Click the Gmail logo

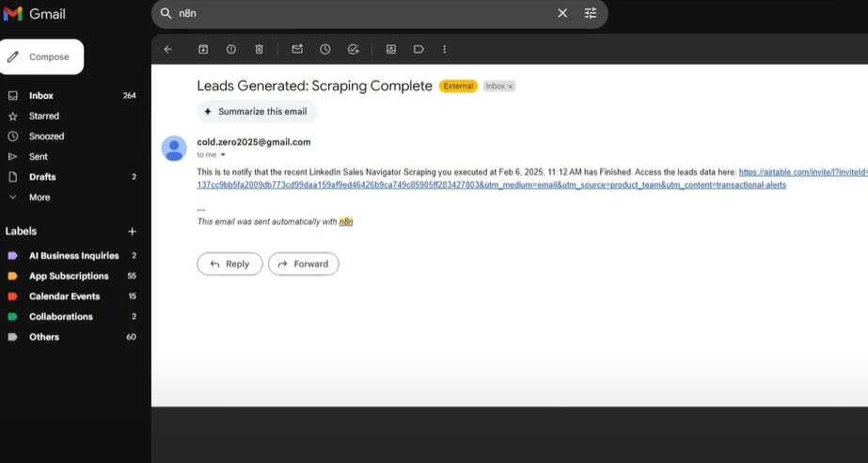(x=34, y=14)
